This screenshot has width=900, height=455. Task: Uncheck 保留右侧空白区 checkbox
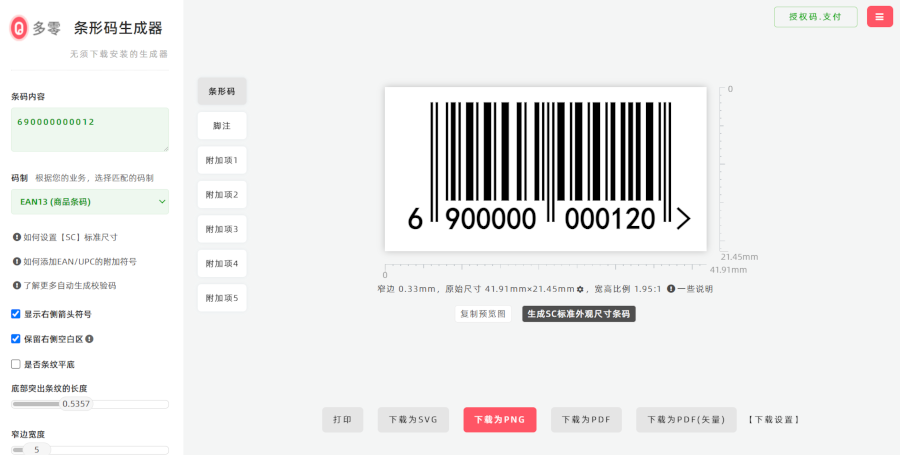[16, 339]
